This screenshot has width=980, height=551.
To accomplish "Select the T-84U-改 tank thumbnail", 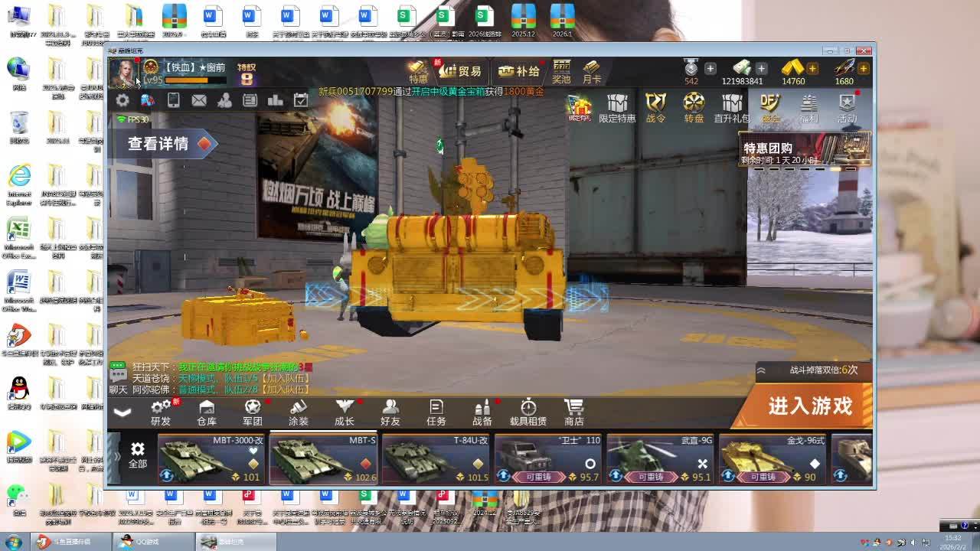I will [x=435, y=459].
